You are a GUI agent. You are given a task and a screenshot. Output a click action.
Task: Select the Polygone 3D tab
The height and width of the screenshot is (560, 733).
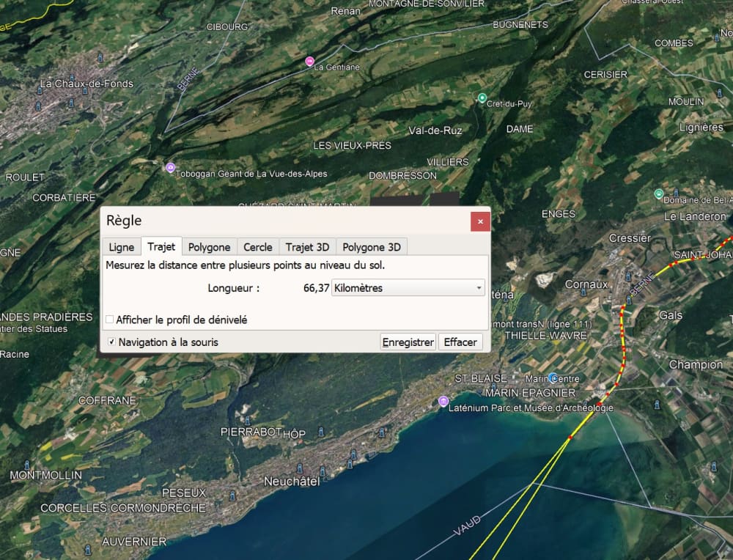(x=372, y=247)
